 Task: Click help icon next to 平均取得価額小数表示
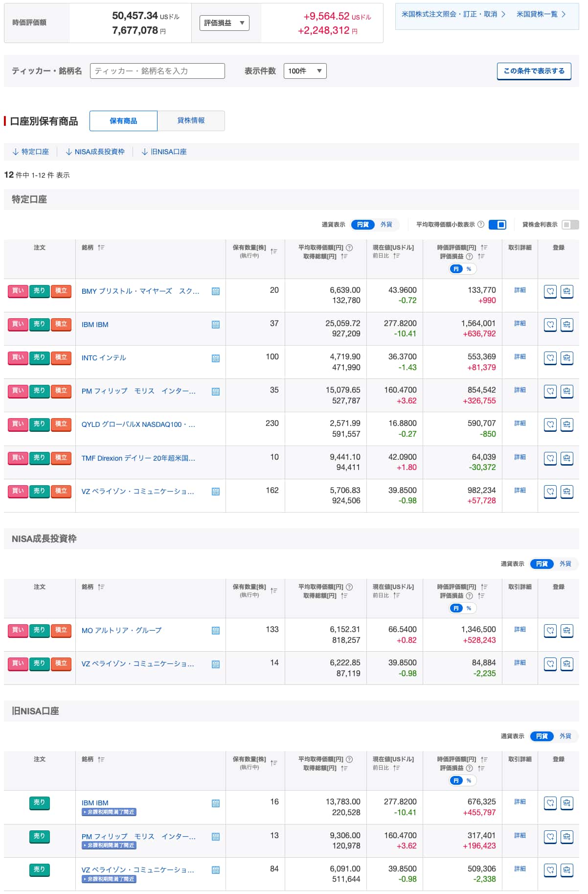tap(480, 225)
